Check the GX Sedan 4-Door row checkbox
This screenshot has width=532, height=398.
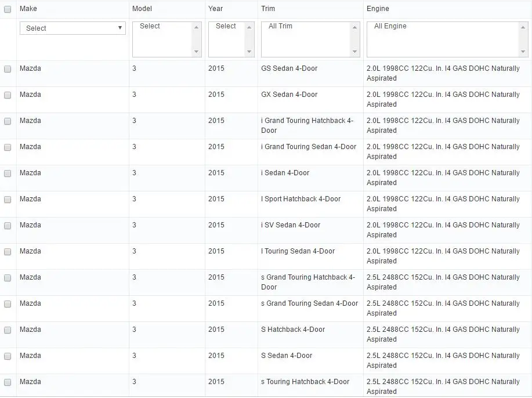tap(8, 95)
